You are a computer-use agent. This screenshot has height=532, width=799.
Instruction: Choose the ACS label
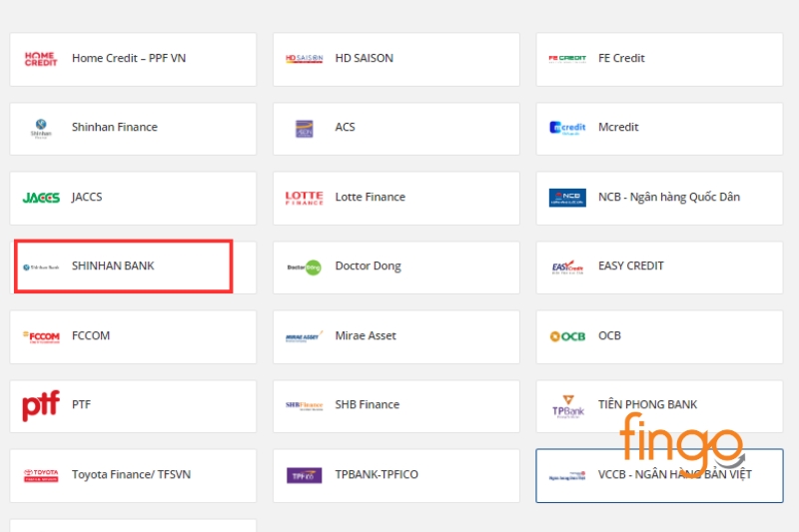(345, 128)
